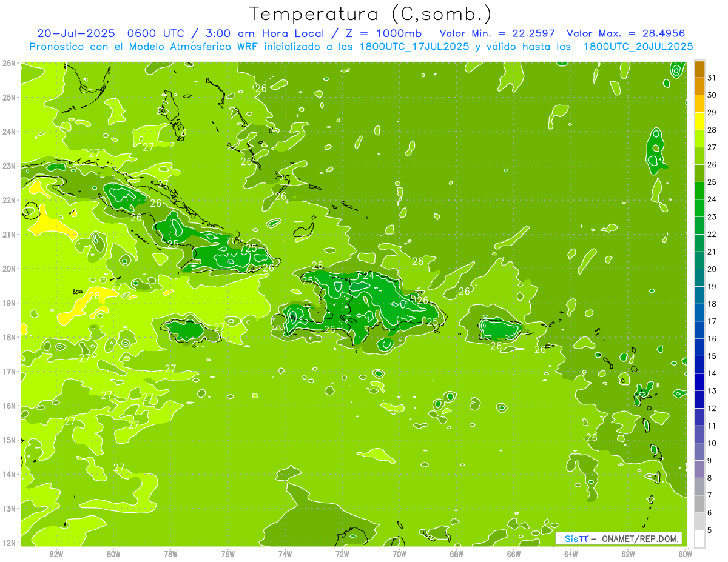This screenshot has width=728, height=562.
Task: Click the "62W" longitude axis label
Action: coord(628,554)
